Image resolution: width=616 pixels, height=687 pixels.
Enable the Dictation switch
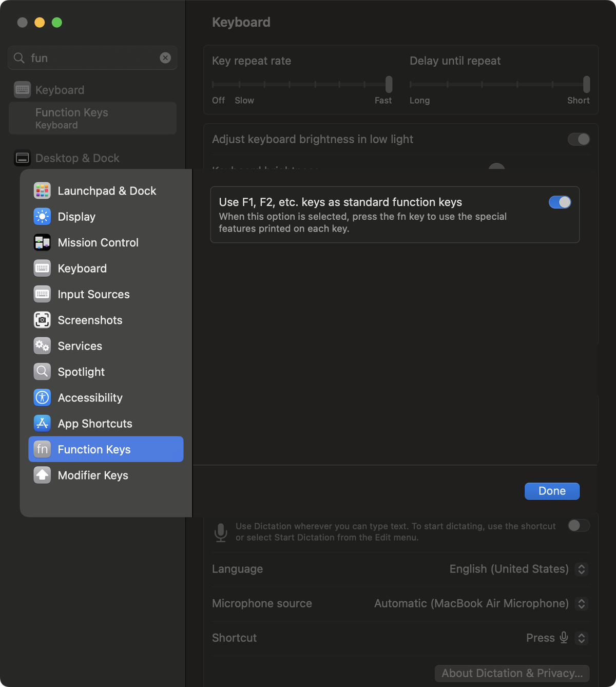coord(579,525)
